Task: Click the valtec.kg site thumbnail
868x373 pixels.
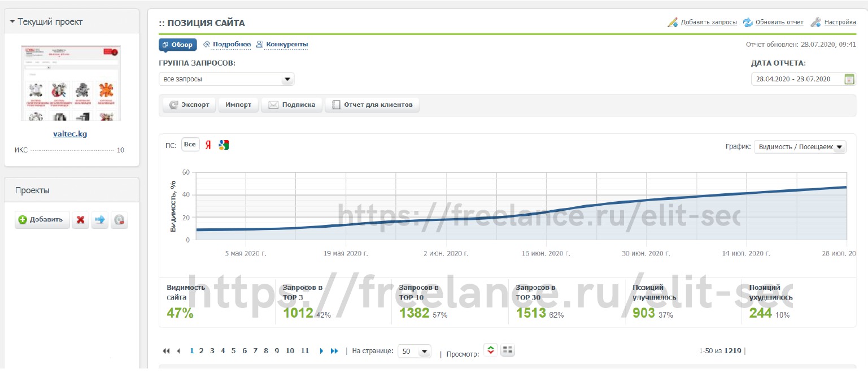Action: pyautogui.click(x=71, y=84)
